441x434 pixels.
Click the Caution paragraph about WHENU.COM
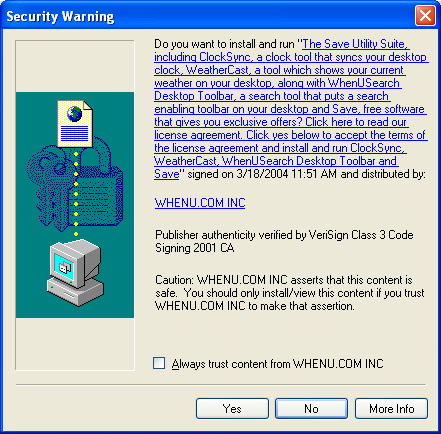(x=290, y=293)
